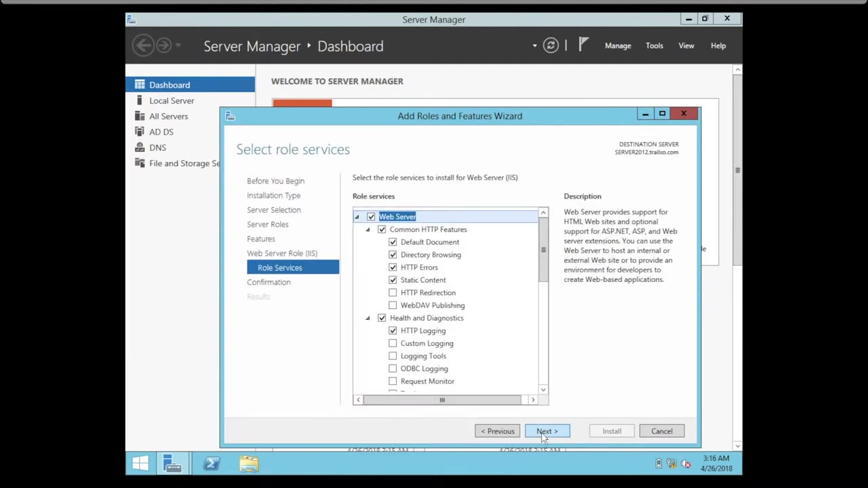
Task: Launch PowerShell from the taskbar
Action: pos(211,464)
